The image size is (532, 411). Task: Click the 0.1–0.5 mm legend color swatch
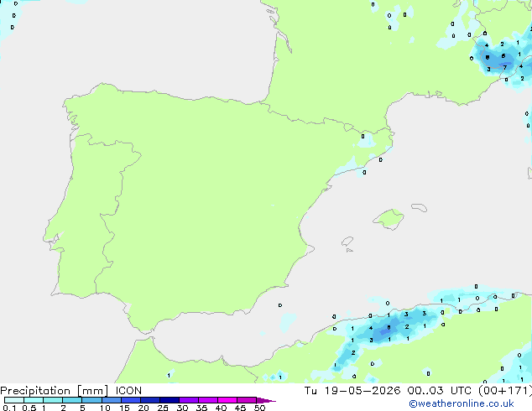14,400
